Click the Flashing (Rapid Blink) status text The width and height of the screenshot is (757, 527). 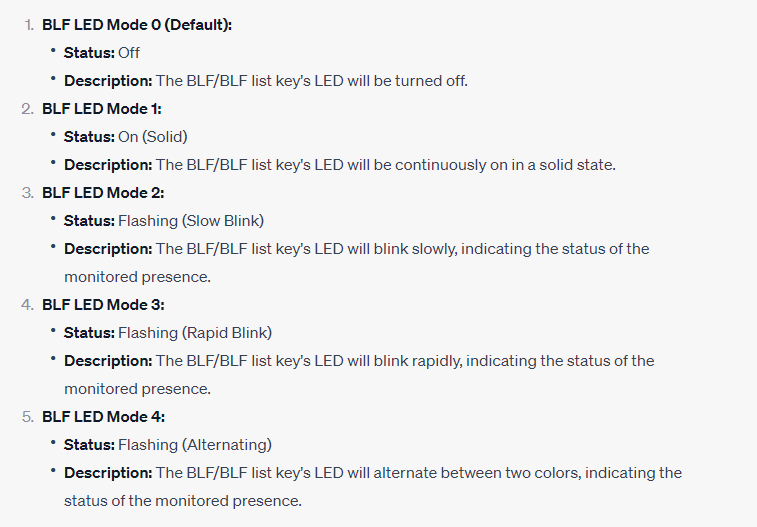tap(195, 333)
